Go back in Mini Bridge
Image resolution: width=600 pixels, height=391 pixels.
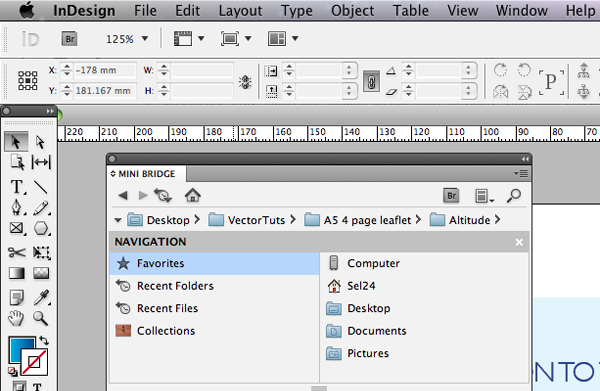123,196
